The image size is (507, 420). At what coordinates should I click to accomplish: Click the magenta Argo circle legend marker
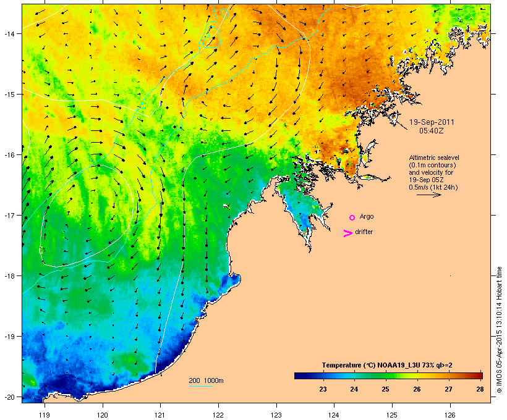352,218
